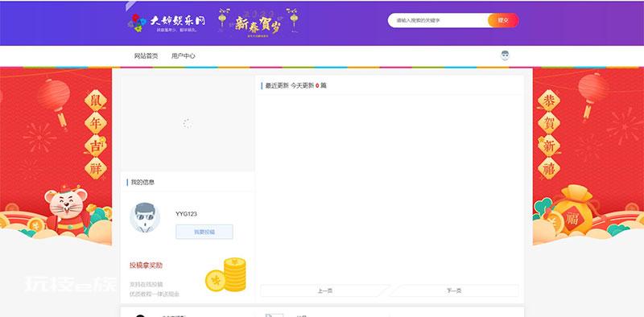
Task: Click the YYG123 username text
Action: tap(186, 214)
